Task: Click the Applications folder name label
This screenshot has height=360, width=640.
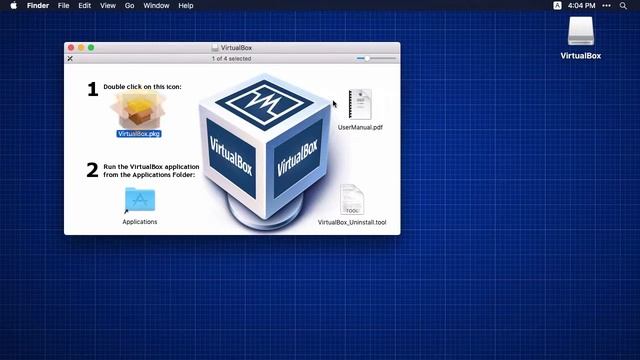Action: point(140,222)
